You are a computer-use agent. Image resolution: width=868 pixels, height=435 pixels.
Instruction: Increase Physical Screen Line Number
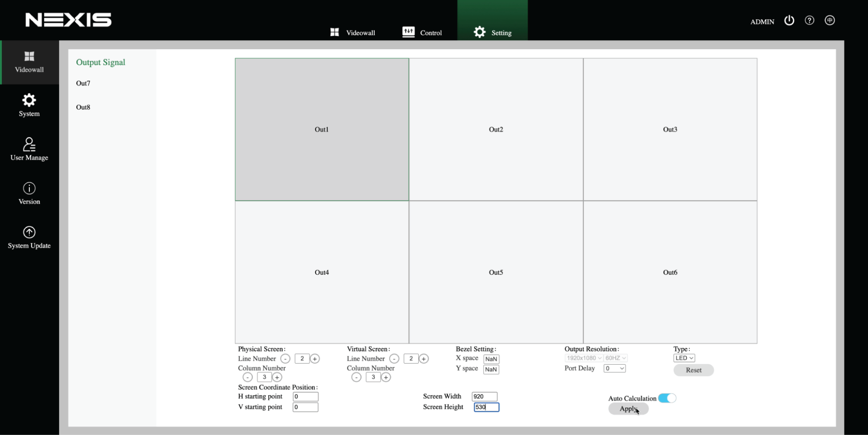point(315,359)
